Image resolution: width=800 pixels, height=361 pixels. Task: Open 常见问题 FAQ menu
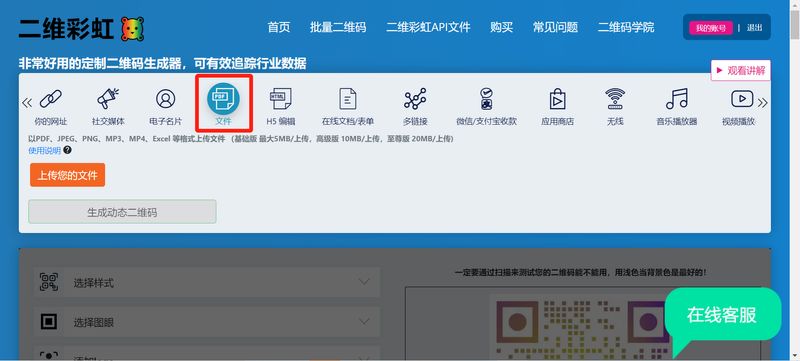(555, 28)
